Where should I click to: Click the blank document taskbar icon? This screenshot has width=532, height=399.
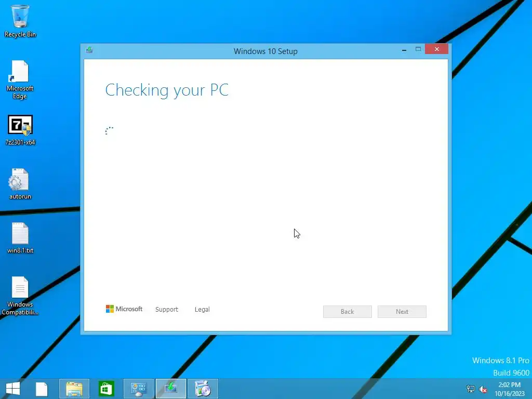click(x=42, y=389)
